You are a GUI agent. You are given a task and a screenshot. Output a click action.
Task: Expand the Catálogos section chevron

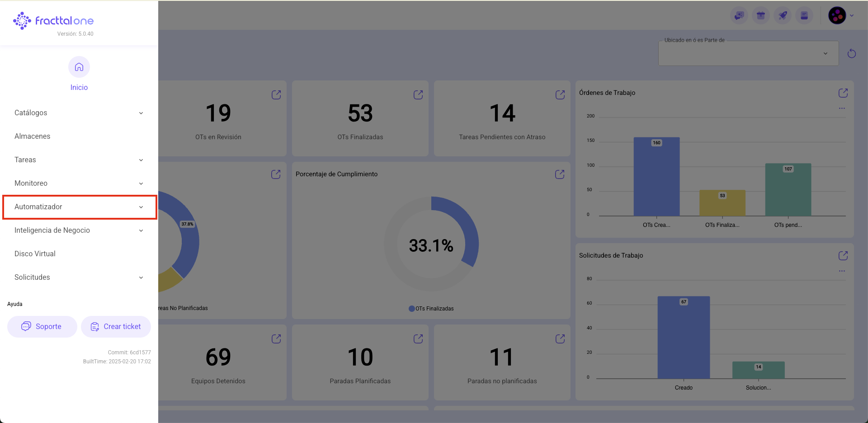coord(141,113)
